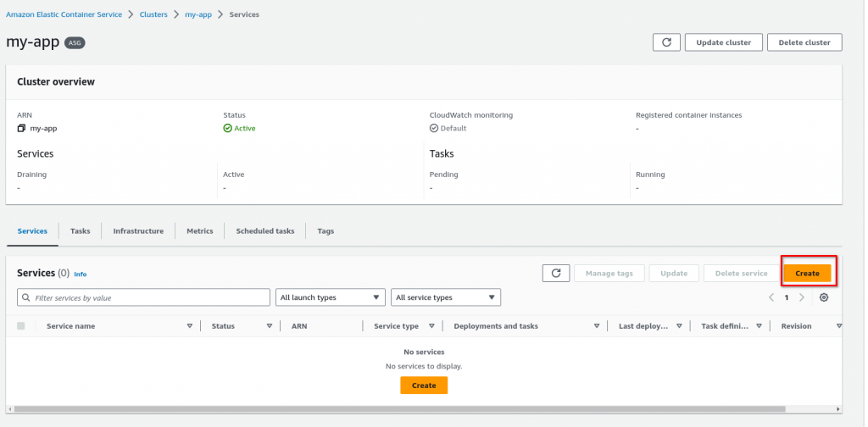Open my-app breadcrumb link
The height and width of the screenshot is (427, 868).
[x=198, y=14]
